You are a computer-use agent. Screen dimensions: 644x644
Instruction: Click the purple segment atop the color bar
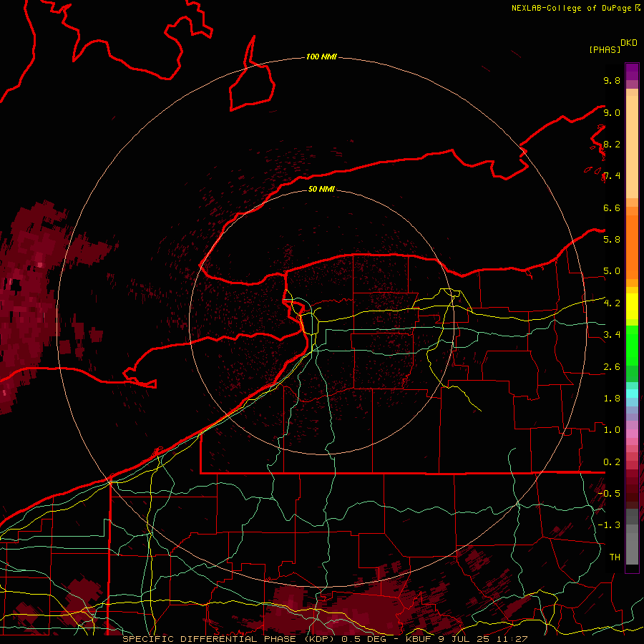[632, 72]
